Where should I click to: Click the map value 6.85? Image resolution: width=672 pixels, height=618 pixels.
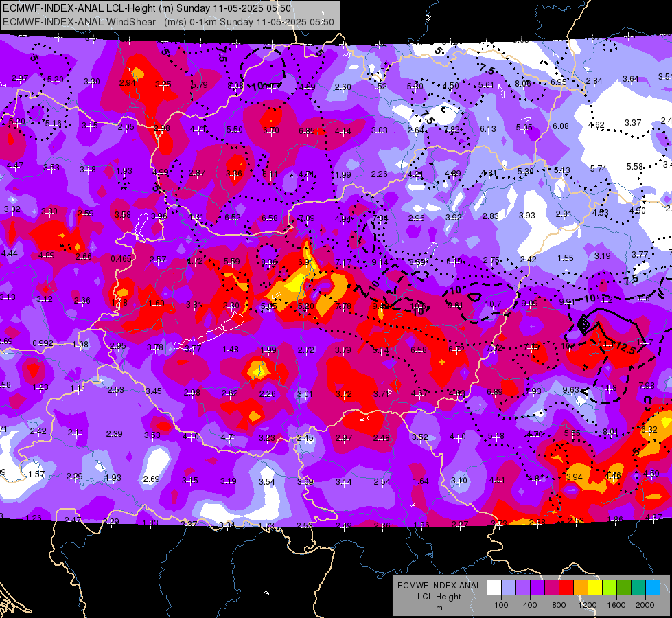tap(307, 130)
